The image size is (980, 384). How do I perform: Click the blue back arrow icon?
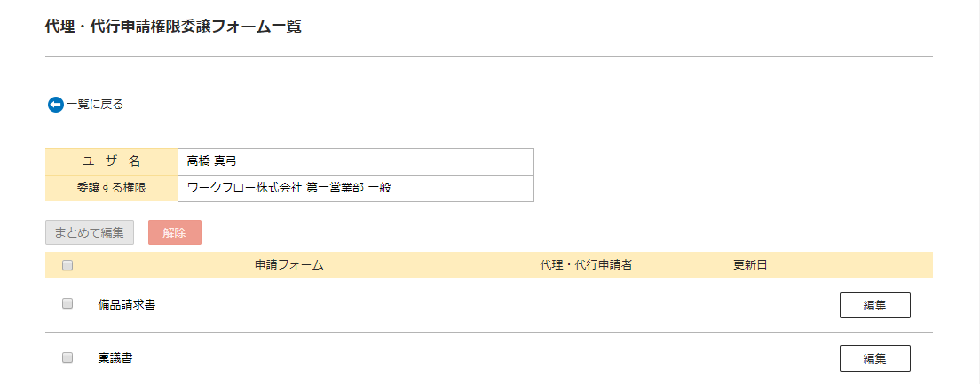coord(56,105)
